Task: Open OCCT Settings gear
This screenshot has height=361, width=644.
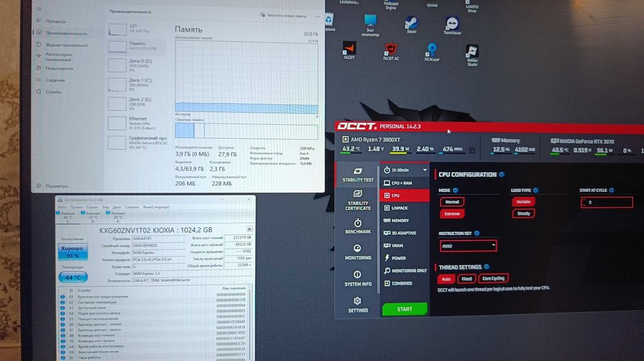Action: (x=357, y=305)
